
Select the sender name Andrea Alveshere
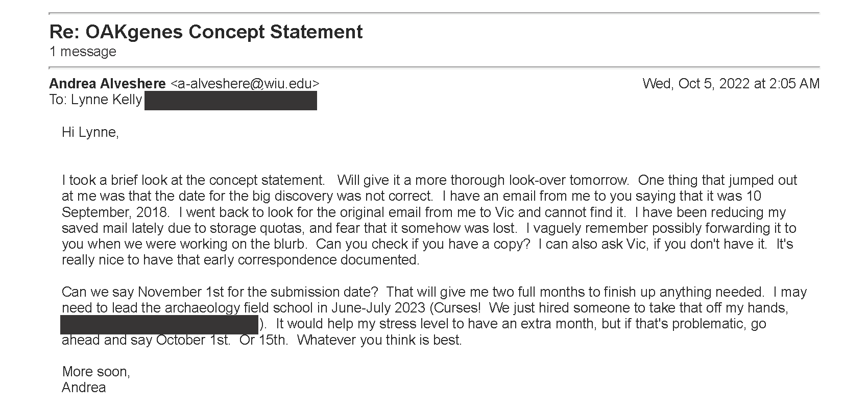(x=108, y=84)
